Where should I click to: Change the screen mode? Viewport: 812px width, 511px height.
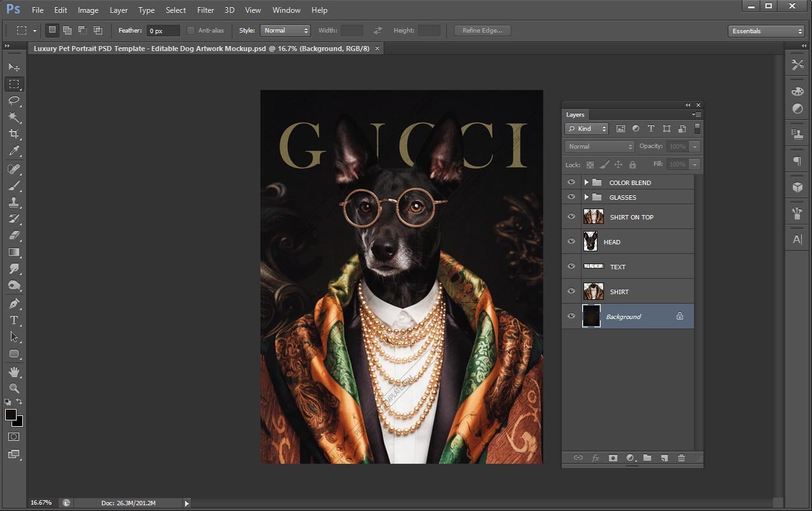(14, 454)
